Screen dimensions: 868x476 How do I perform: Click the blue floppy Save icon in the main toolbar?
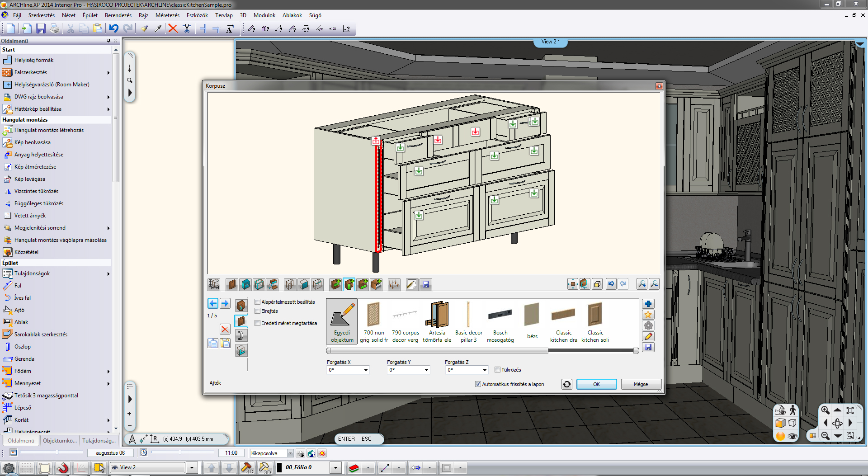pyautogui.click(x=41, y=29)
